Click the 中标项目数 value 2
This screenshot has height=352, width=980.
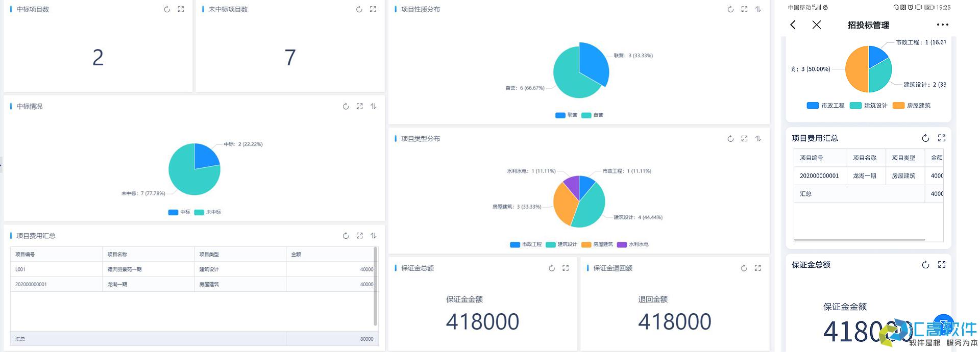tap(98, 57)
